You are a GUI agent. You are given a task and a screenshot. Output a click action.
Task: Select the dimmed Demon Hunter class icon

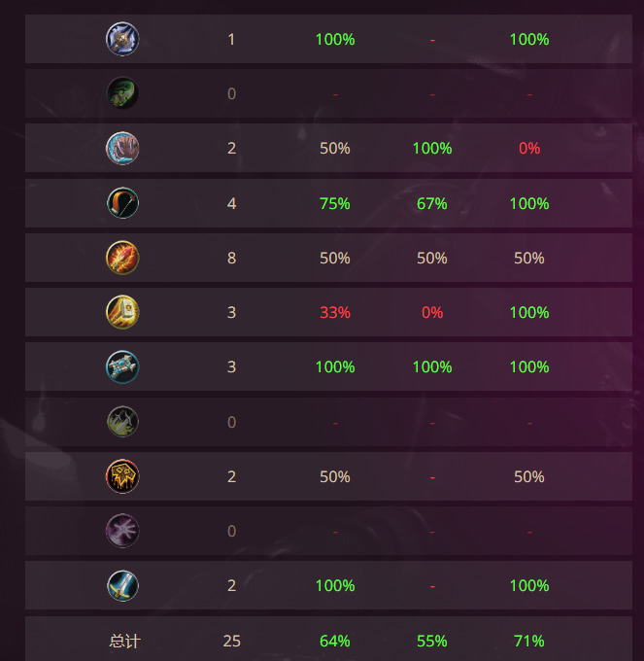122,93
